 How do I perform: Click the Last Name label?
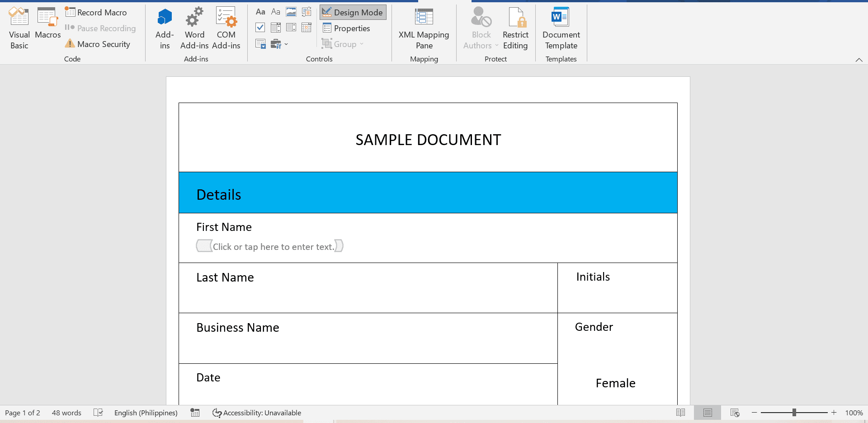[x=225, y=277]
